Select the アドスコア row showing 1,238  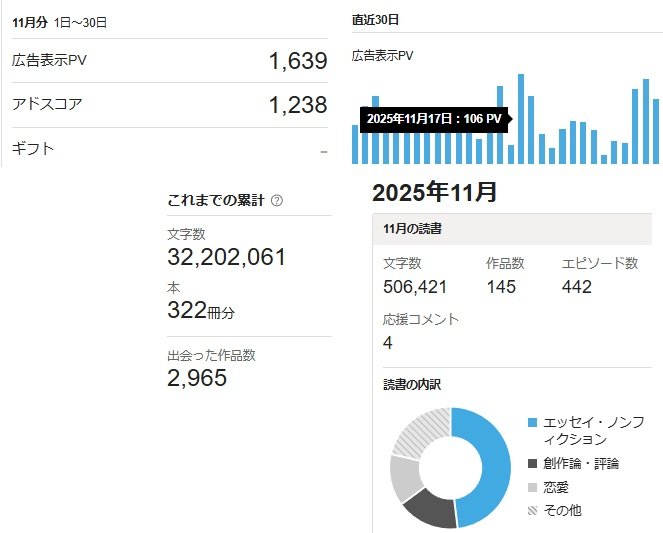[169, 105]
